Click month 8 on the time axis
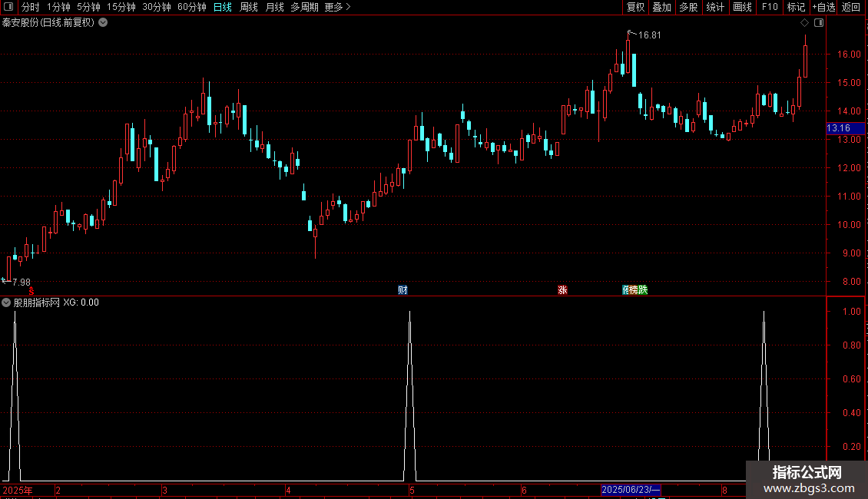The height and width of the screenshot is (499, 868). pyautogui.click(x=724, y=490)
